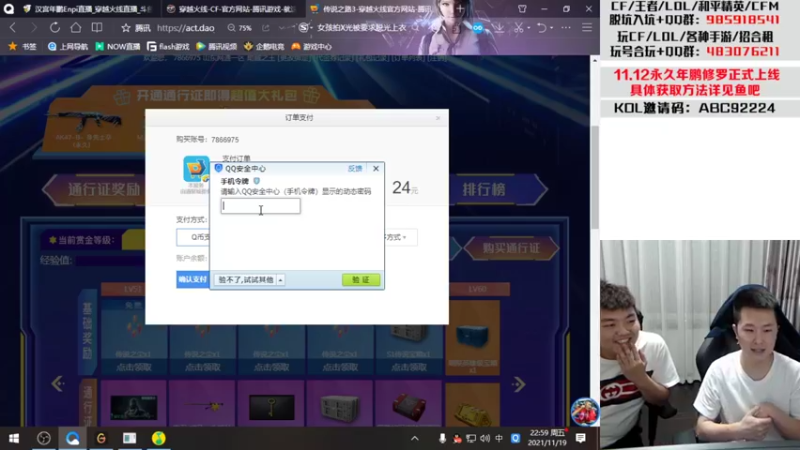Click the QQ安全中心 shield icon
The height and width of the screenshot is (450, 800).
[218, 168]
